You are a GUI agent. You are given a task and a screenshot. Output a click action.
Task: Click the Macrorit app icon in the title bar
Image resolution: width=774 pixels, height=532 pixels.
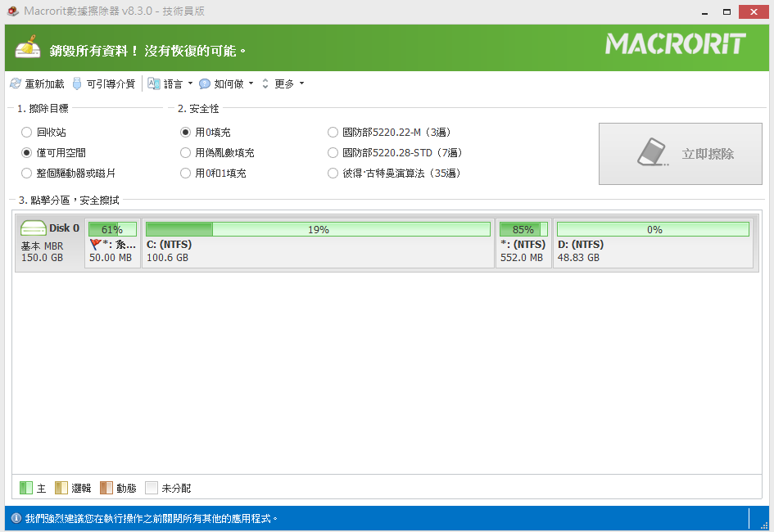click(13, 11)
